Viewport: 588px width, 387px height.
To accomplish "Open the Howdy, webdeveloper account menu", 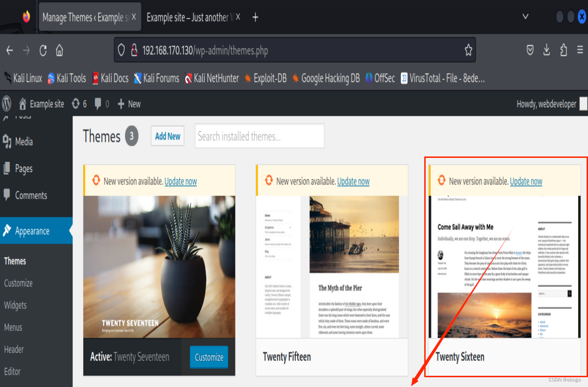I will click(x=552, y=104).
